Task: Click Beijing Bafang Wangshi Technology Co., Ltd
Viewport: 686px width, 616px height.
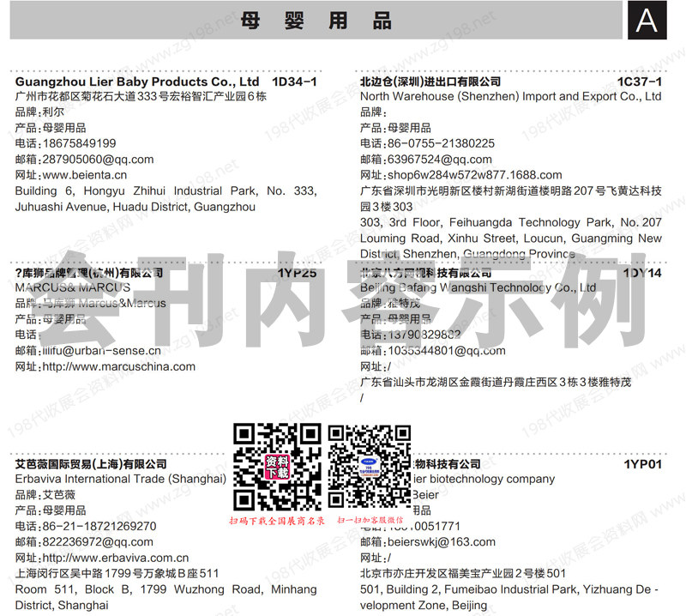Action: [478, 288]
